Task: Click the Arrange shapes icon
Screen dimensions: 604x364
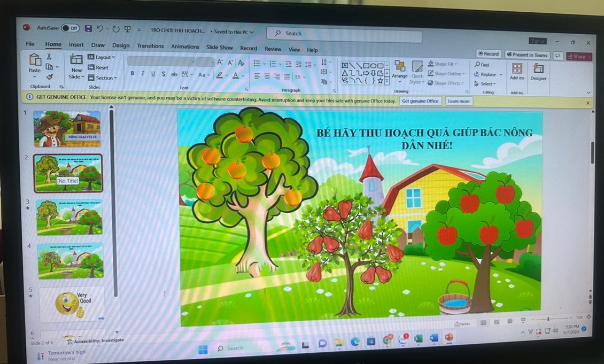Action: click(x=399, y=69)
